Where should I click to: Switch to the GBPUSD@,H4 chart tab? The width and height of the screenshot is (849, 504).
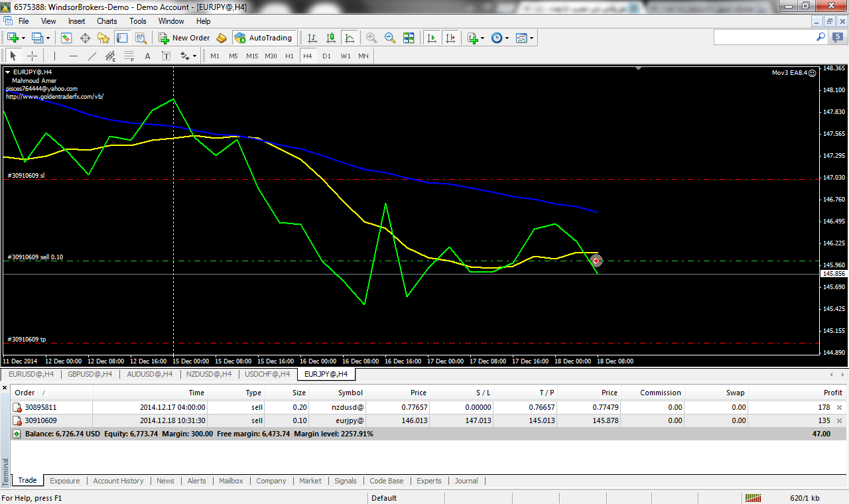point(90,374)
